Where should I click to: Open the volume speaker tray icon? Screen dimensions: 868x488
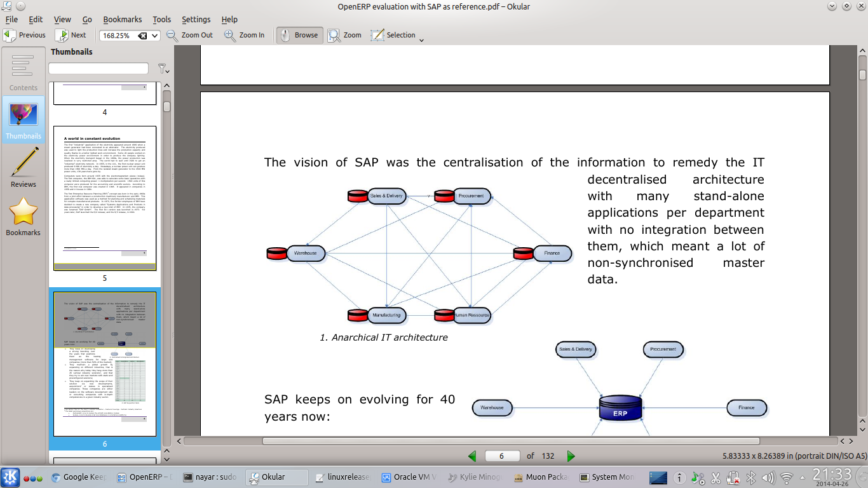(768, 478)
